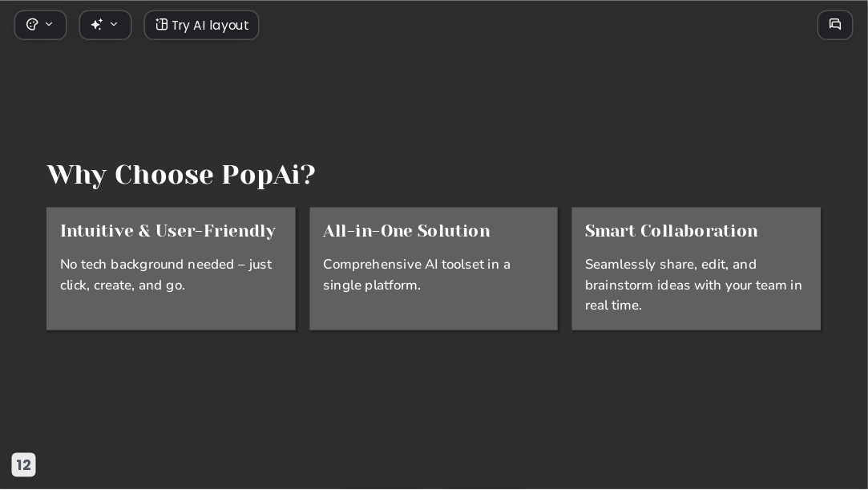Click the 'No tech background needed' description
The width and height of the screenshot is (868, 490).
(166, 274)
